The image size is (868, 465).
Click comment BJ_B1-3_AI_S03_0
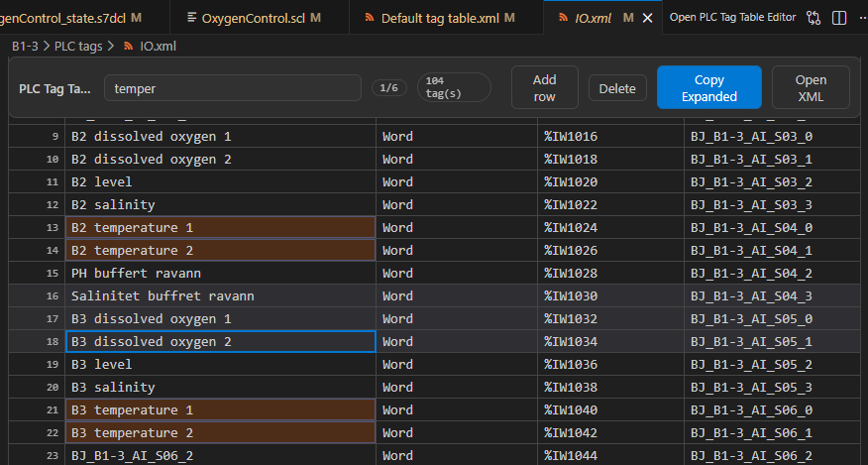751,137
